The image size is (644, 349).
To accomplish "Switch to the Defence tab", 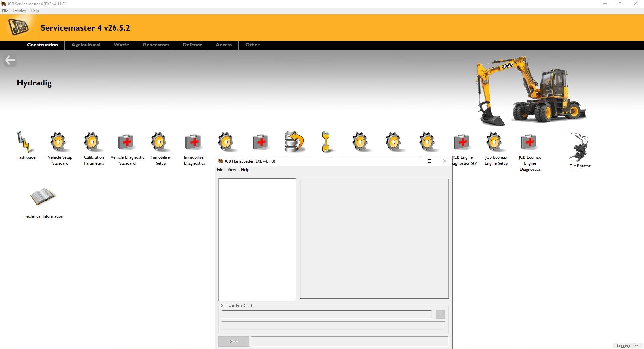I will coord(193,45).
